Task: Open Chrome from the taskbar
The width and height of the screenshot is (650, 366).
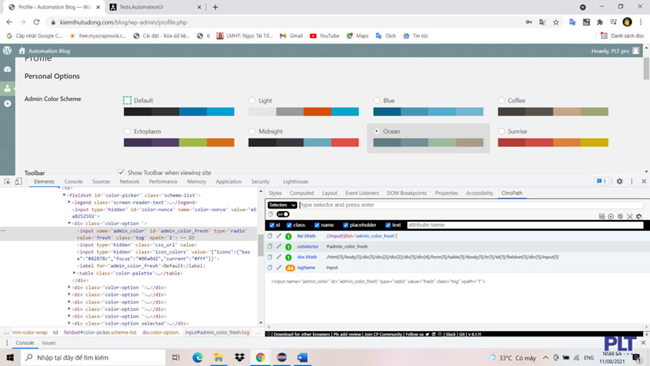Action: point(260,357)
